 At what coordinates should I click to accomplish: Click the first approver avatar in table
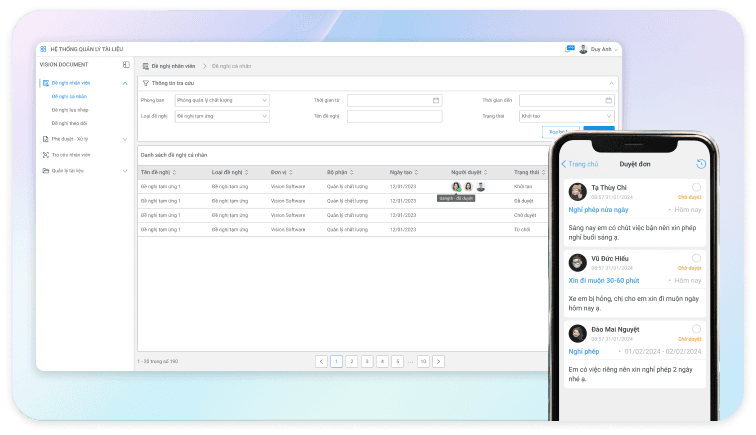click(456, 186)
